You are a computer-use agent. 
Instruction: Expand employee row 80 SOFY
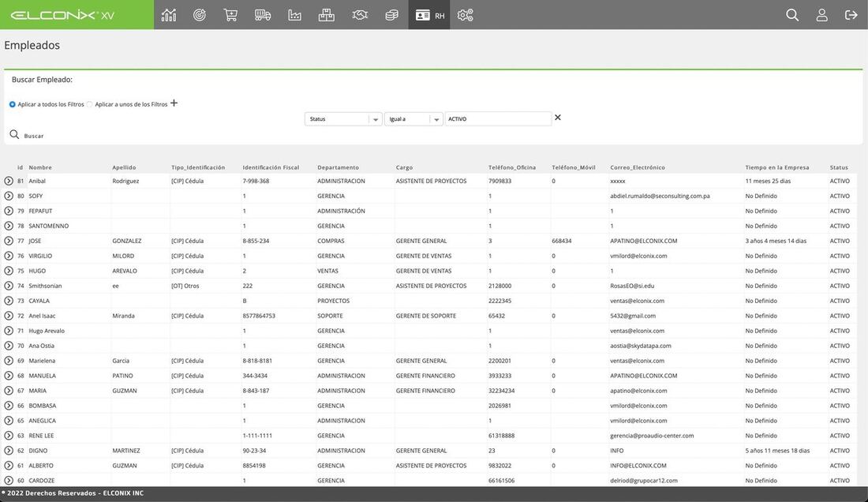coord(9,196)
